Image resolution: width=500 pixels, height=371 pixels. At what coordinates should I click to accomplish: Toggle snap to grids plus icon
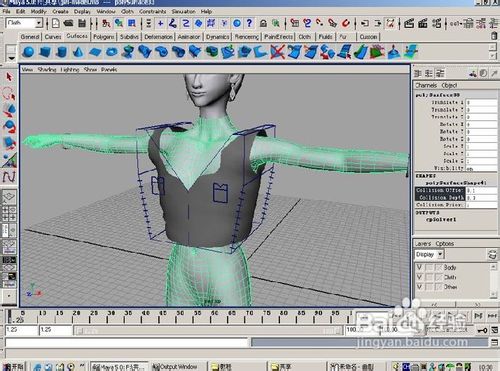point(160,23)
